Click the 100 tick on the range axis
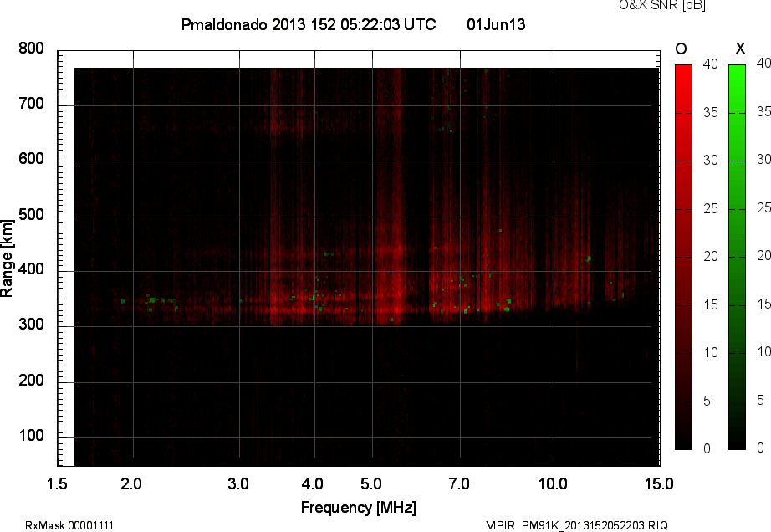This screenshot has width=771, height=532. [x=31, y=437]
